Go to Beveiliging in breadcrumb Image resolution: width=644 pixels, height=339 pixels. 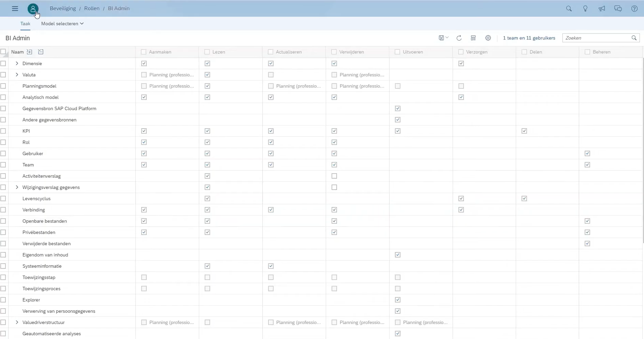(63, 9)
